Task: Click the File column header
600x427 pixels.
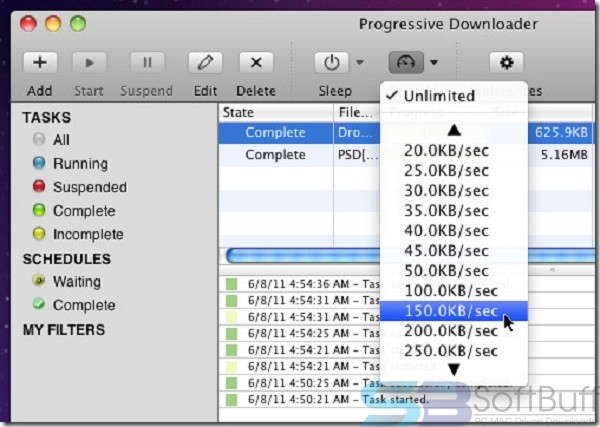Action: tap(357, 112)
